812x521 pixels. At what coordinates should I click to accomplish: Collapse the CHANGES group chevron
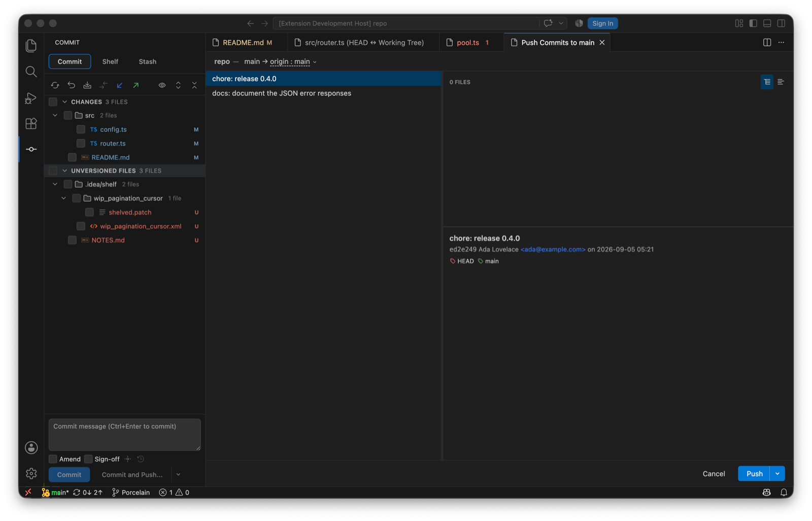tap(64, 102)
